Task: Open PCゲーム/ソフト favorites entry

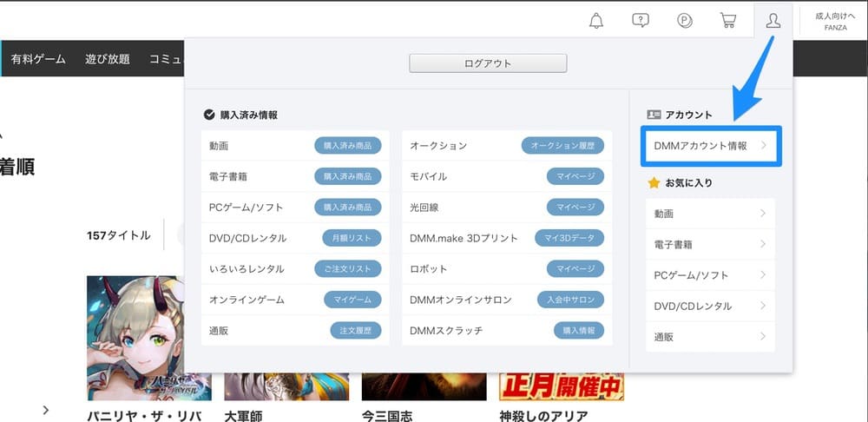Action: 710,275
